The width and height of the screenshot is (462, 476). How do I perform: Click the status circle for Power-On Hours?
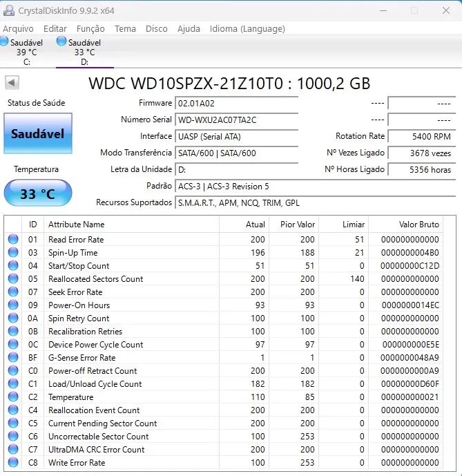(x=13, y=305)
